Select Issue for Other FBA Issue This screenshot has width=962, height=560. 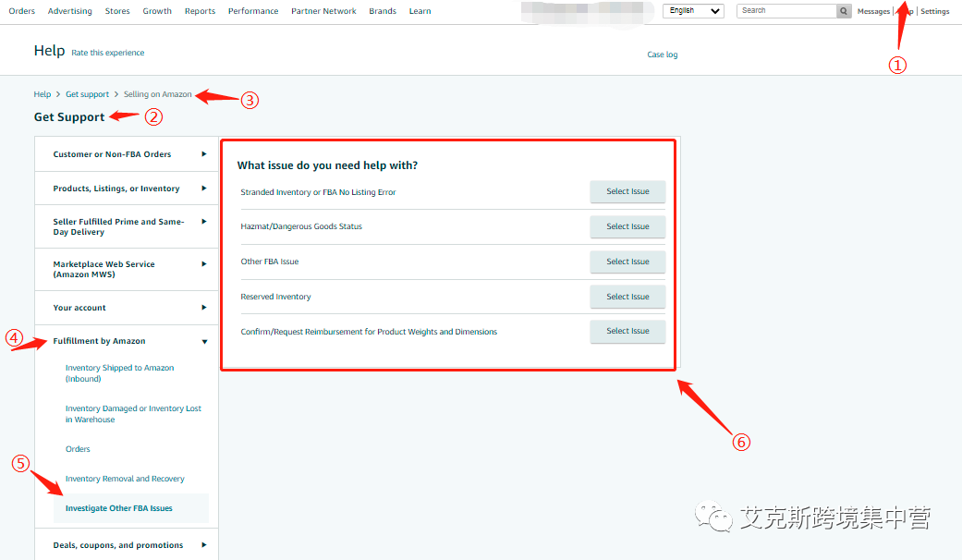[627, 262]
